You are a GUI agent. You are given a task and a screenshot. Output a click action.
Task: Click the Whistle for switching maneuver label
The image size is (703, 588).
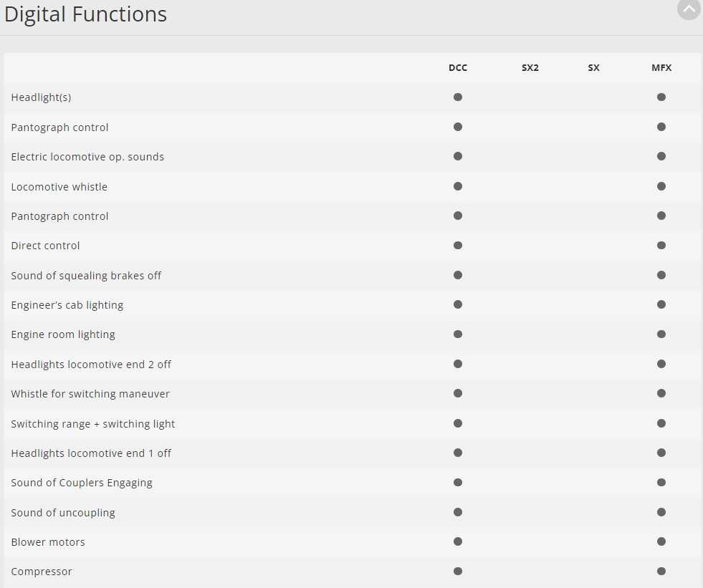(x=90, y=394)
